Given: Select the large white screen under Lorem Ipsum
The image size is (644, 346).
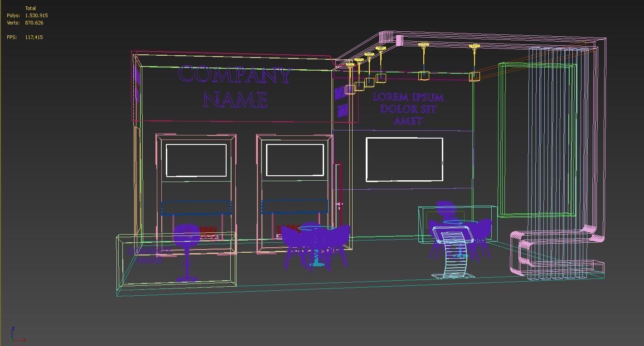Looking at the screenshot, I should point(404,159).
